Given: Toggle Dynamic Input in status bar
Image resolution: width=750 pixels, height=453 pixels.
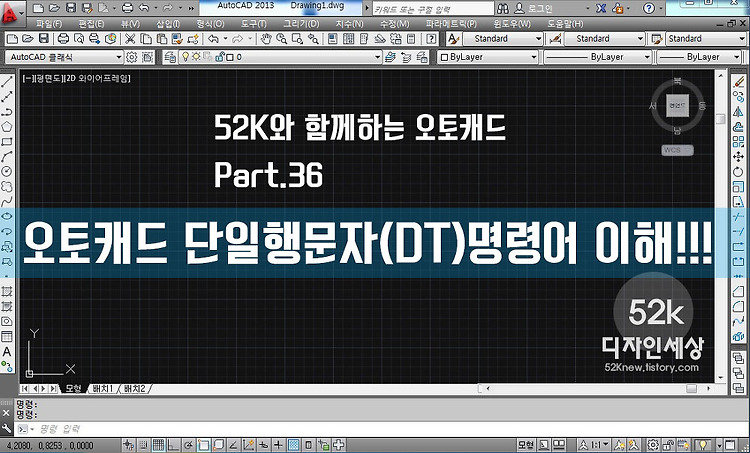Looking at the screenshot, I should pos(264,445).
